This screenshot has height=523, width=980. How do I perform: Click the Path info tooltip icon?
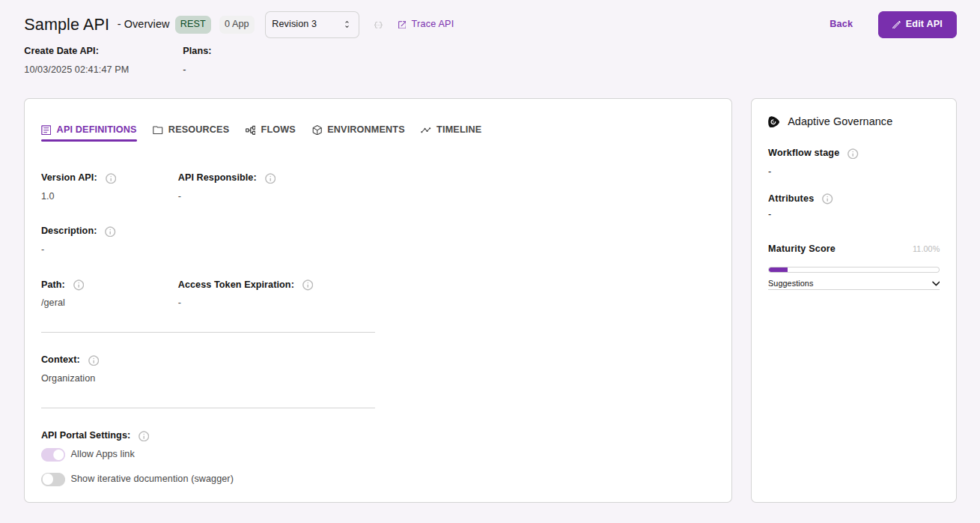pyautogui.click(x=79, y=285)
